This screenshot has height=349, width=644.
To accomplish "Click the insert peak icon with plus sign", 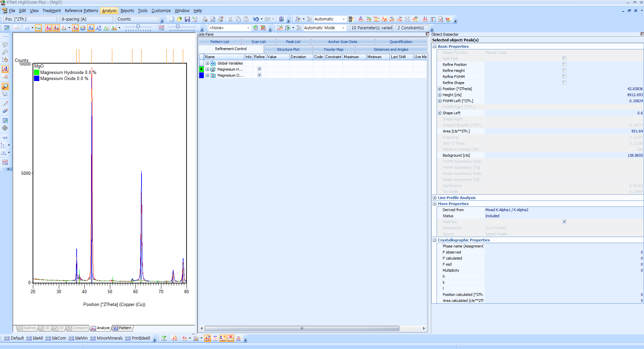I will 223,338.
